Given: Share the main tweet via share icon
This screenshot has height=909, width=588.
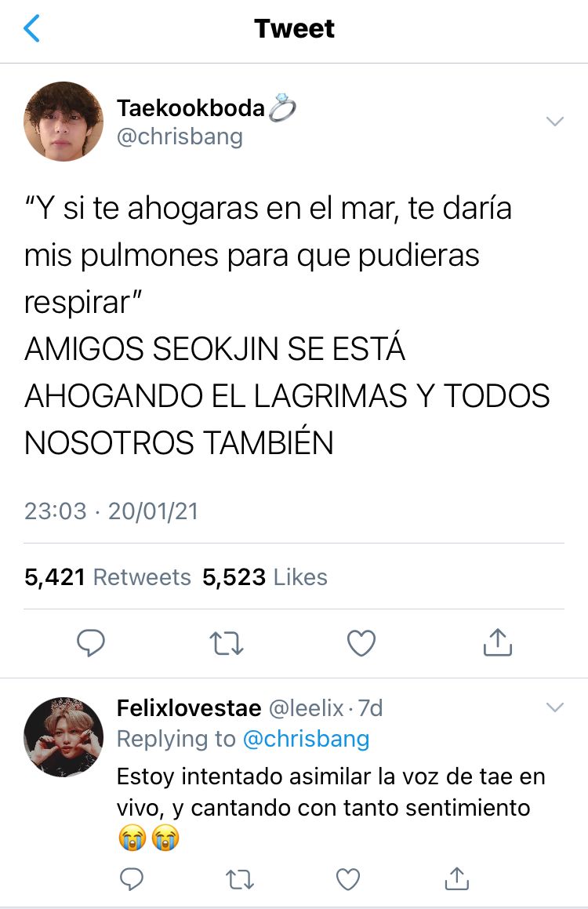Looking at the screenshot, I should click(498, 642).
